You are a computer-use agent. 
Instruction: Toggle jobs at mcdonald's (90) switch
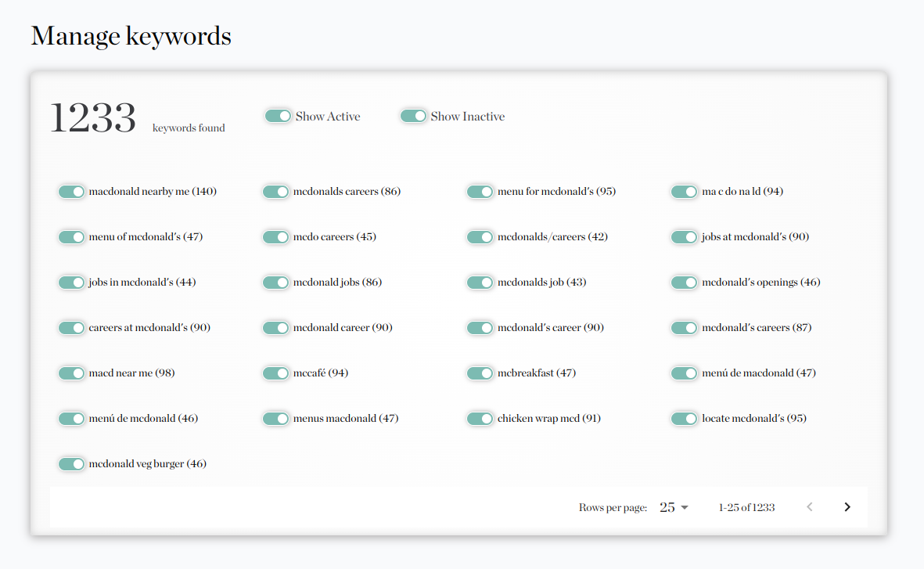tap(684, 237)
